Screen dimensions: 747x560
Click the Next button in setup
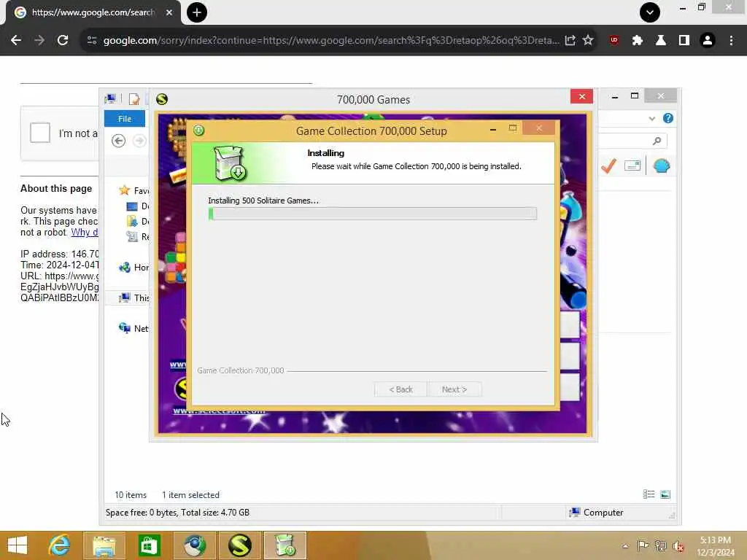click(x=454, y=389)
